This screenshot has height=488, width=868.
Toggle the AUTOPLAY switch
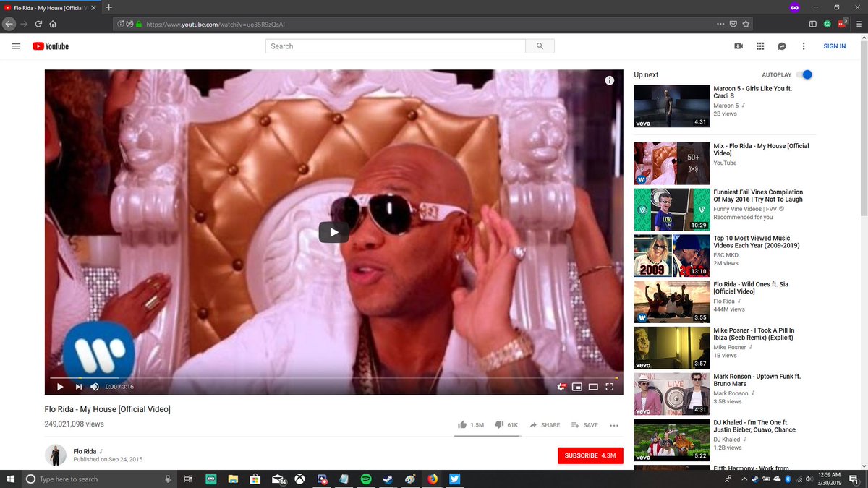click(804, 74)
